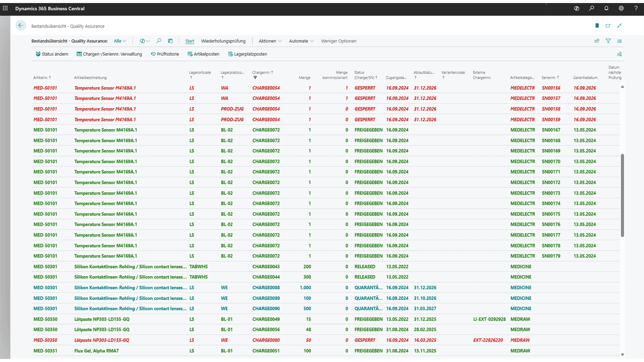Click the scroll up arrow
Image resolution: width=644 pixels, height=362 pixels.
622,87
